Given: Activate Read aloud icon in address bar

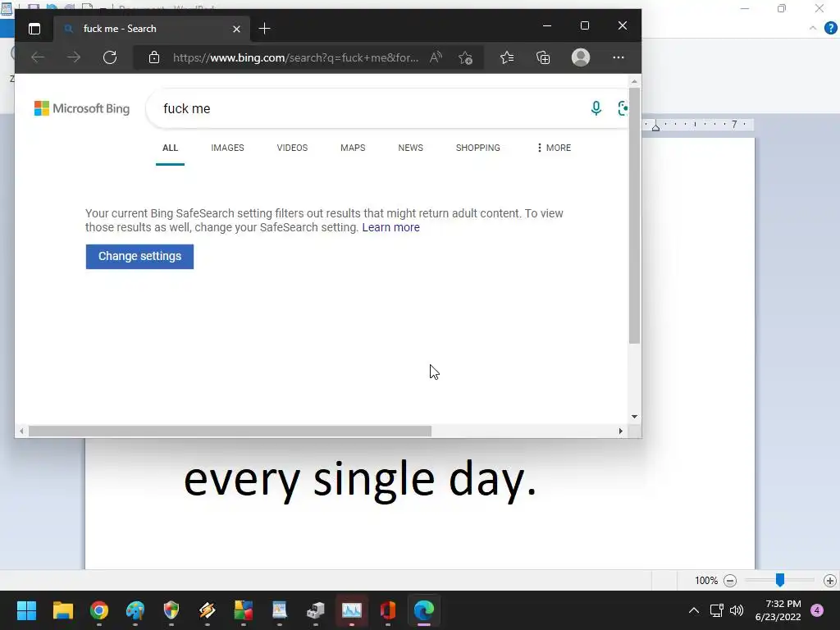Looking at the screenshot, I should (x=436, y=57).
